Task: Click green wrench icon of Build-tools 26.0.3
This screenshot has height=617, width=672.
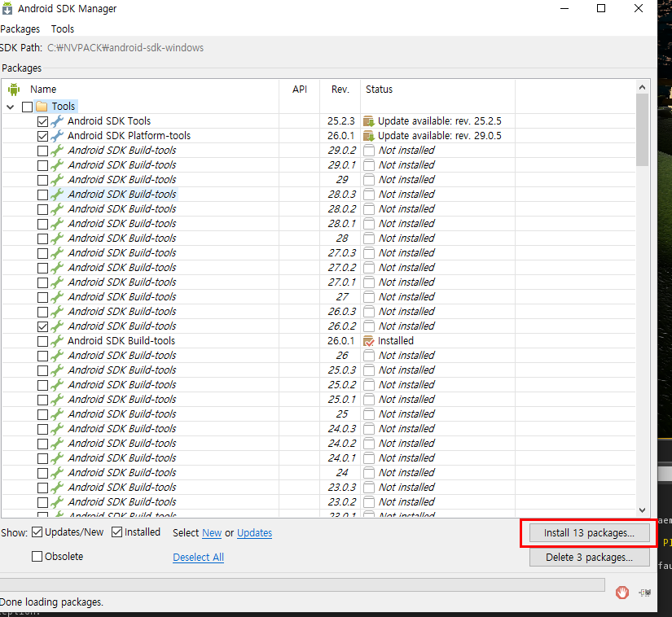Action: 57,311
